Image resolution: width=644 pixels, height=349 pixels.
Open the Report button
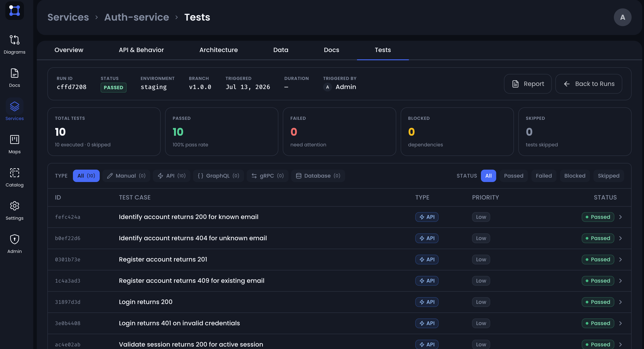tap(528, 84)
